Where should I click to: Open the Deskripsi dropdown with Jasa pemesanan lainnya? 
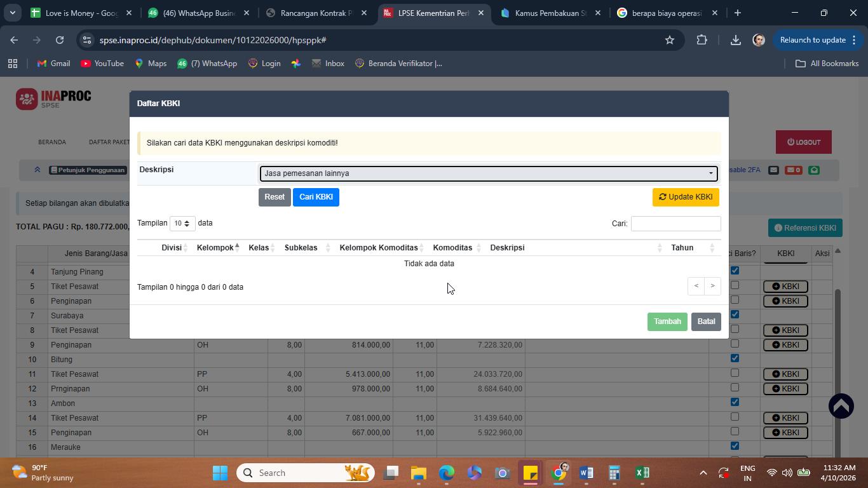(x=489, y=173)
